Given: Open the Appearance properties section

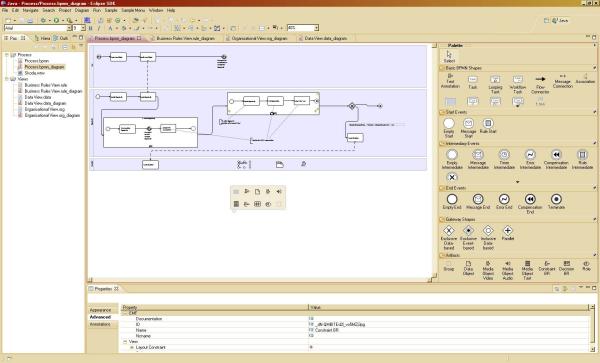Looking at the screenshot, I should (x=100, y=310).
